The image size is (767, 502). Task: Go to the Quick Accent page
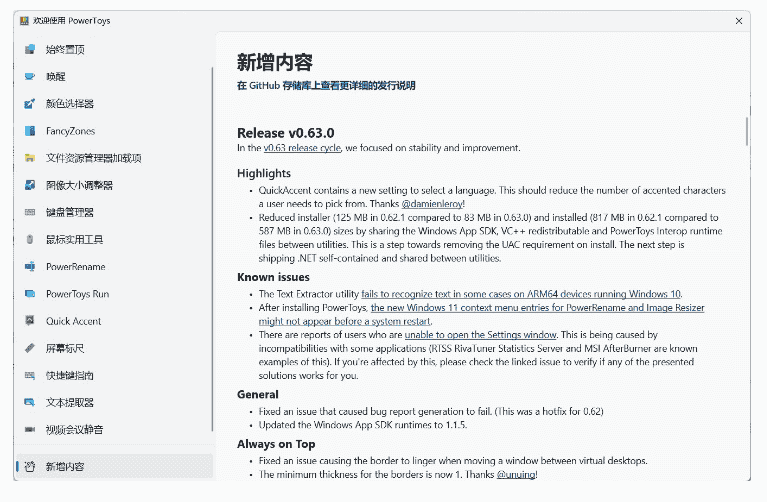point(73,321)
